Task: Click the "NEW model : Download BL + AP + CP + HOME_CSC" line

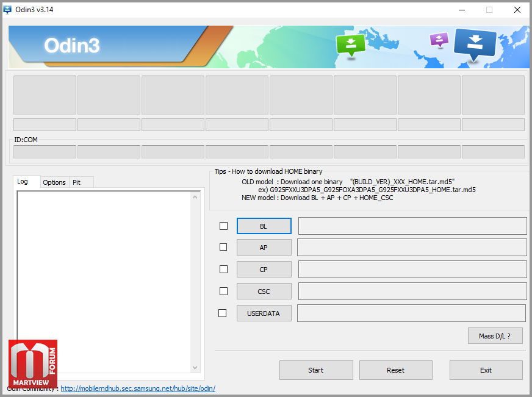Action: [317, 198]
